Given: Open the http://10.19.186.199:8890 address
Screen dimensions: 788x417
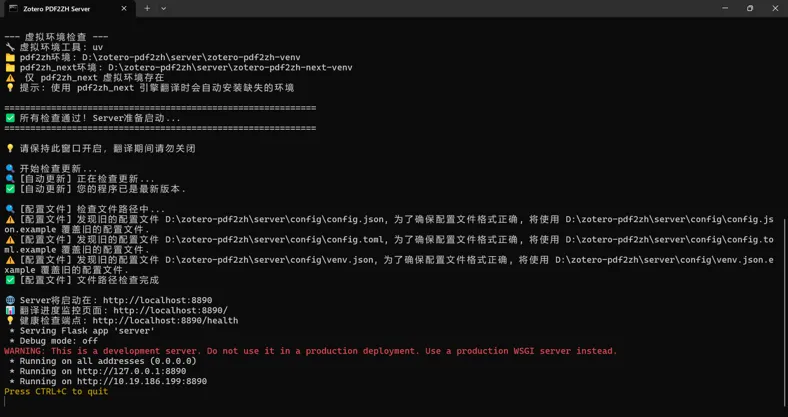Looking at the screenshot, I should click(142, 381).
